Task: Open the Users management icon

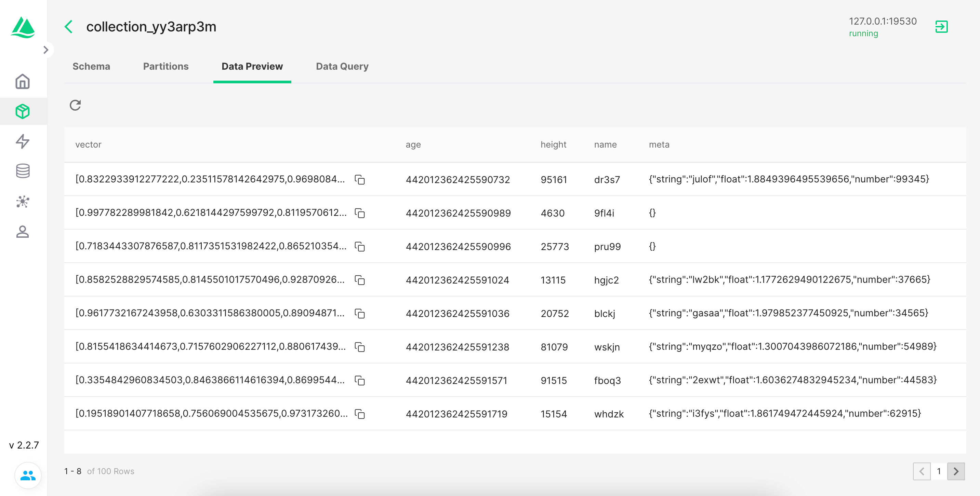Action: [23, 232]
